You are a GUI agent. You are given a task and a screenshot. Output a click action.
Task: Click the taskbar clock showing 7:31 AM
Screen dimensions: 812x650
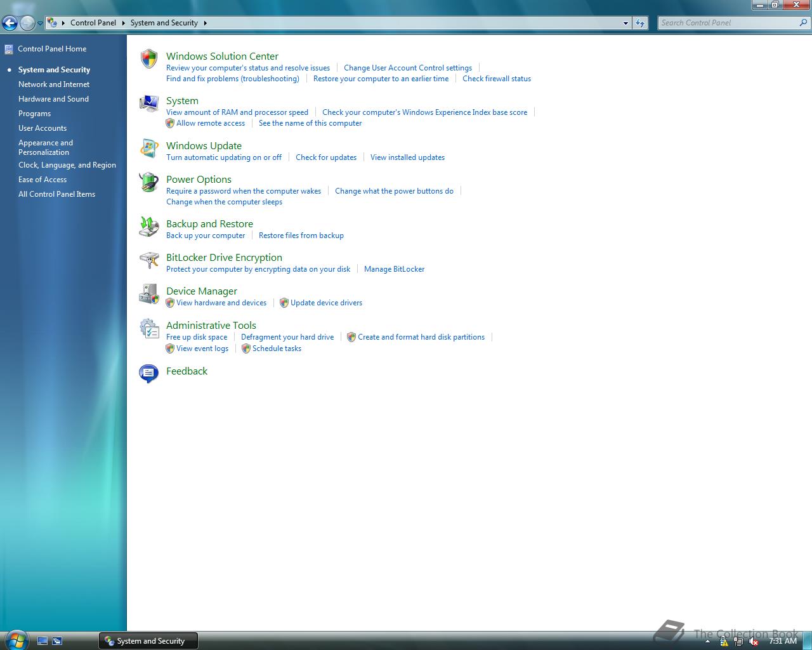point(783,641)
